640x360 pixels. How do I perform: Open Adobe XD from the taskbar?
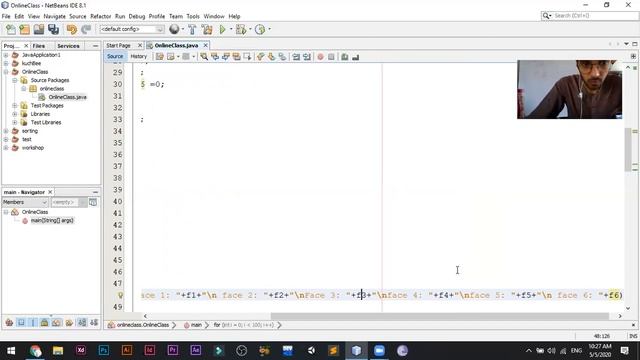(x=81, y=350)
